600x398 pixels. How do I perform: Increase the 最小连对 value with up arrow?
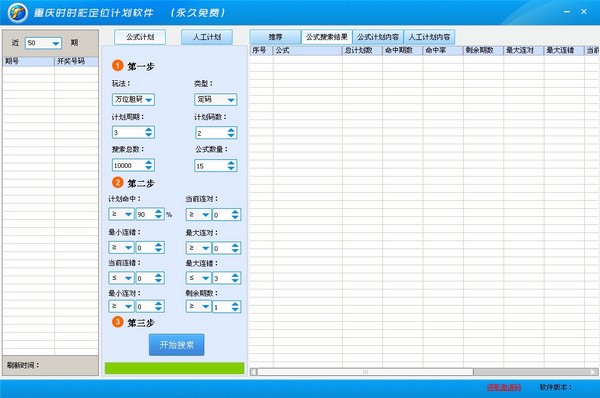[x=159, y=303]
